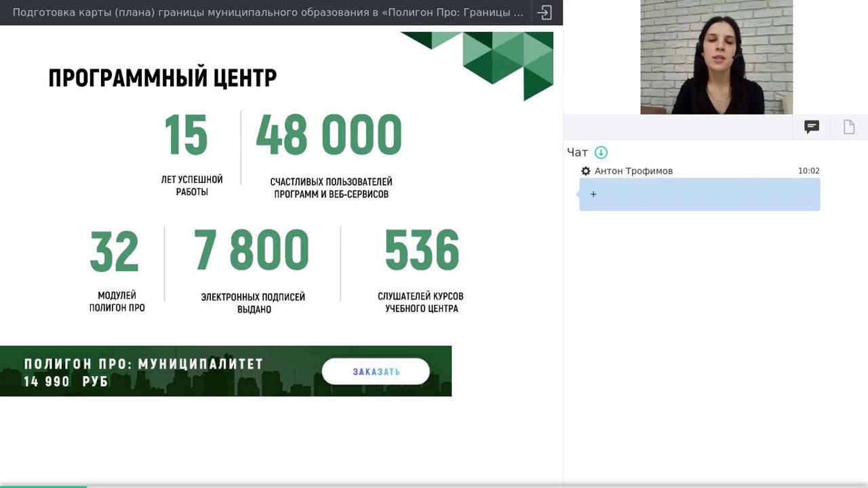
Task: Switch to the files document tab
Action: [x=849, y=127]
